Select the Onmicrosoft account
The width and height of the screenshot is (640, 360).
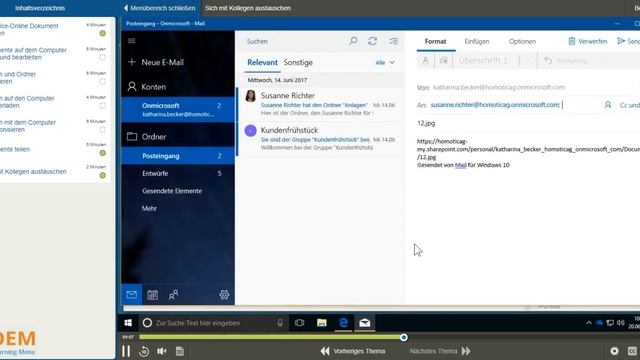click(x=178, y=109)
